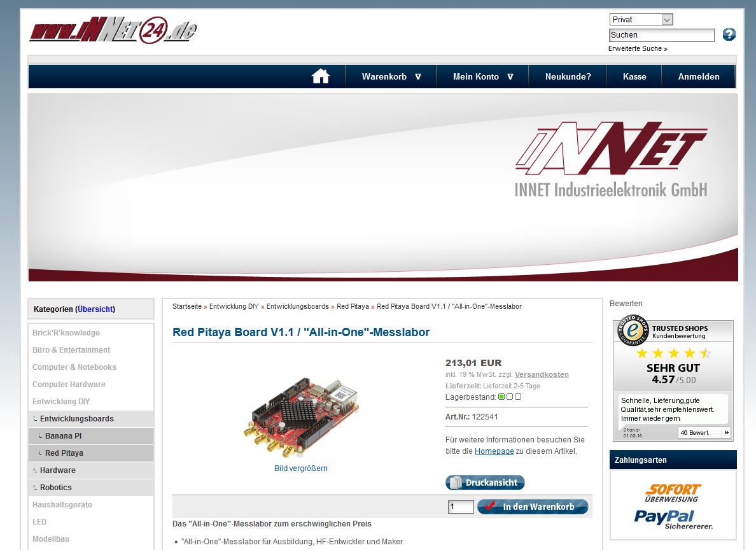Select the Computer Hardware category
The height and width of the screenshot is (550, 756).
pyautogui.click(x=69, y=384)
